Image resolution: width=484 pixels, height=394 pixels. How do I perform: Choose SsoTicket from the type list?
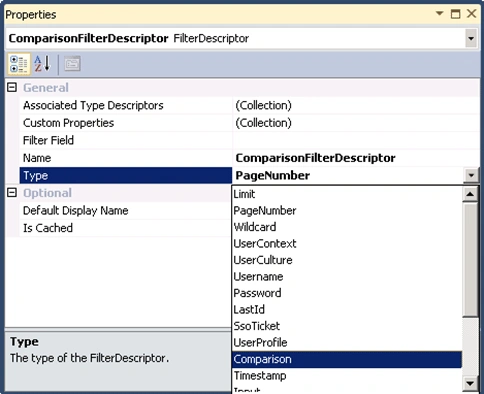tap(347, 326)
